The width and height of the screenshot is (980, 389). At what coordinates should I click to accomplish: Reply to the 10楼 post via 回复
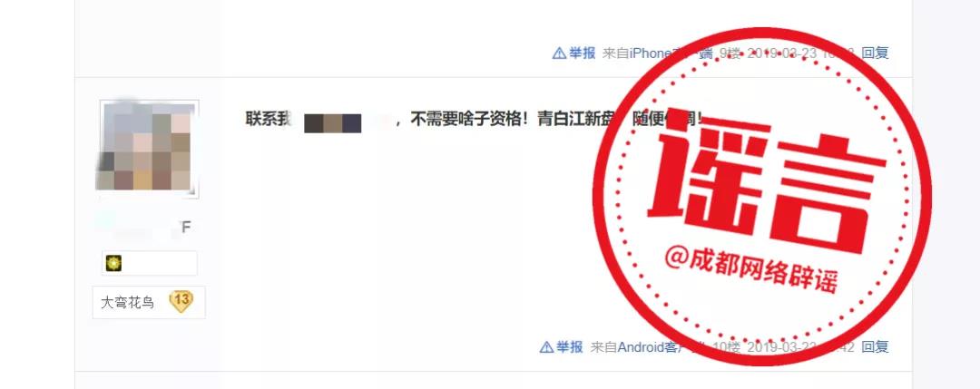875,347
